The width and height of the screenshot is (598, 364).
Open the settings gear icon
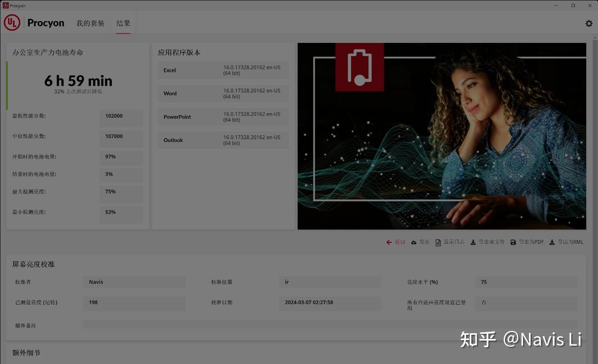pos(589,23)
